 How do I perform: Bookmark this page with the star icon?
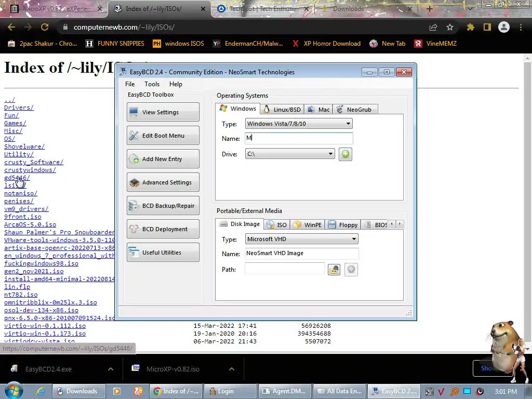(x=450, y=27)
